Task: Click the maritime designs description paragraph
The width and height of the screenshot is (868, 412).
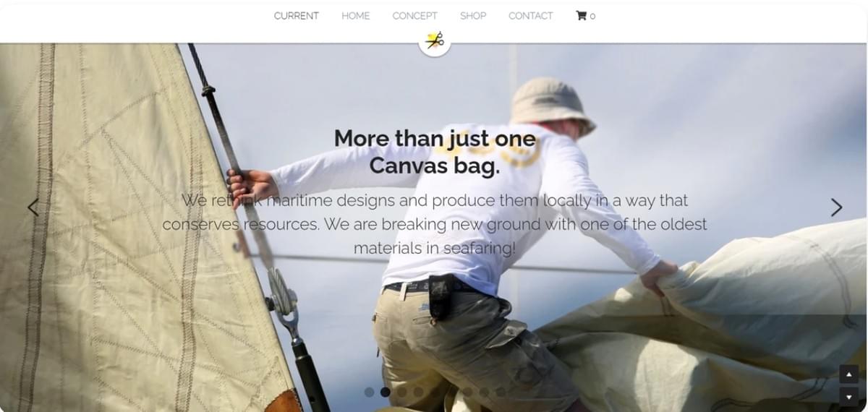Action: [435, 224]
